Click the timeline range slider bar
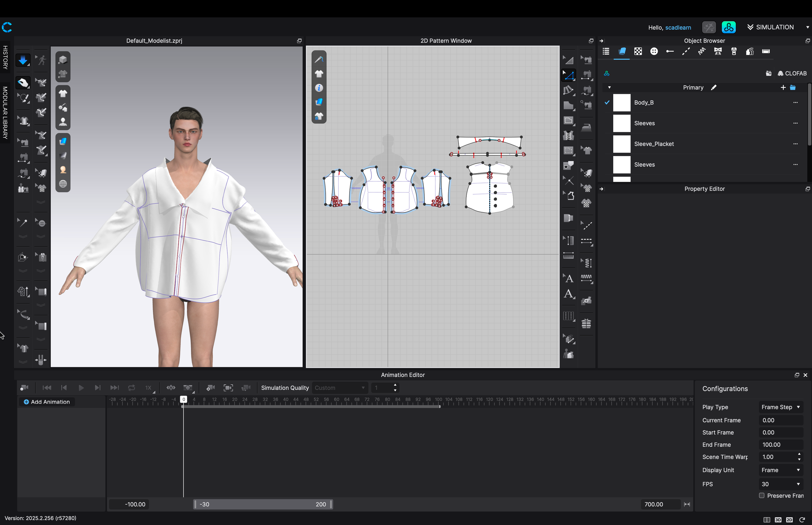This screenshot has height=525, width=812. tap(262, 504)
